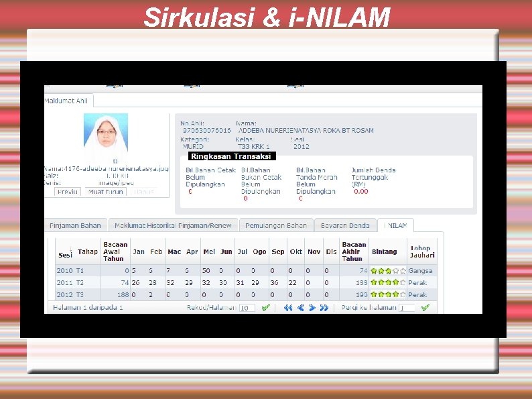Select the i-NILAM tab
Screen dimensions: 532x399
click(x=395, y=225)
